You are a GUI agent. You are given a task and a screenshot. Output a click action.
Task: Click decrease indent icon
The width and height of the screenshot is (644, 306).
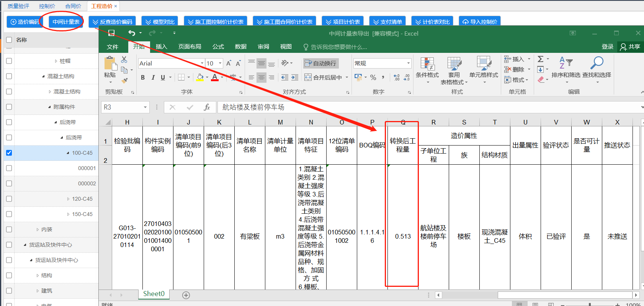(x=285, y=77)
